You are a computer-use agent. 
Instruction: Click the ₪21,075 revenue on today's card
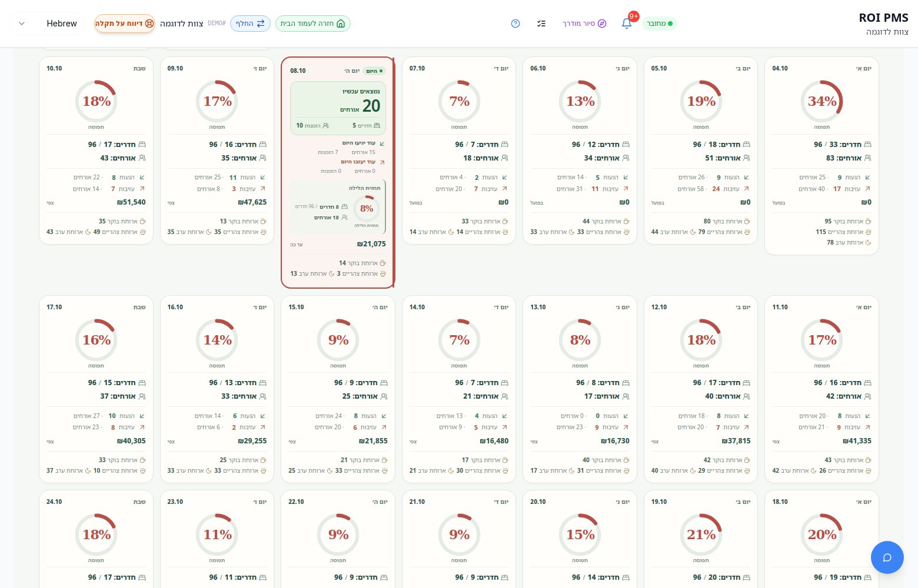(371, 244)
